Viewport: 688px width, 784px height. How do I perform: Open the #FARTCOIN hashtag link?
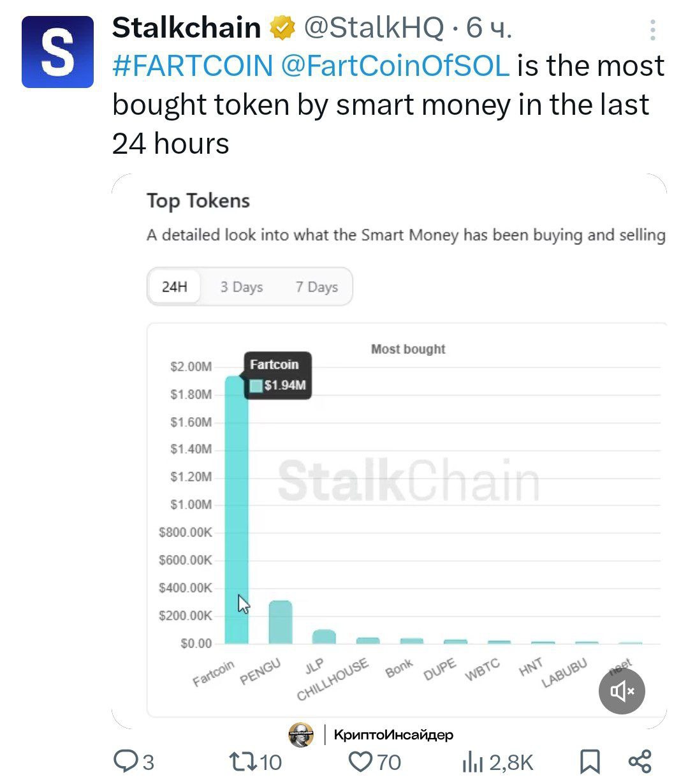(x=193, y=66)
